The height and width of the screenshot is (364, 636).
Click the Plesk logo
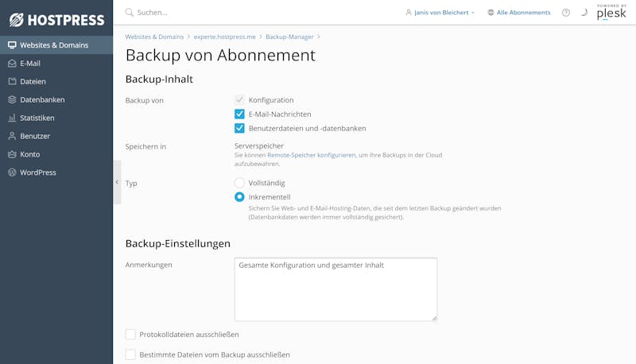click(x=611, y=12)
